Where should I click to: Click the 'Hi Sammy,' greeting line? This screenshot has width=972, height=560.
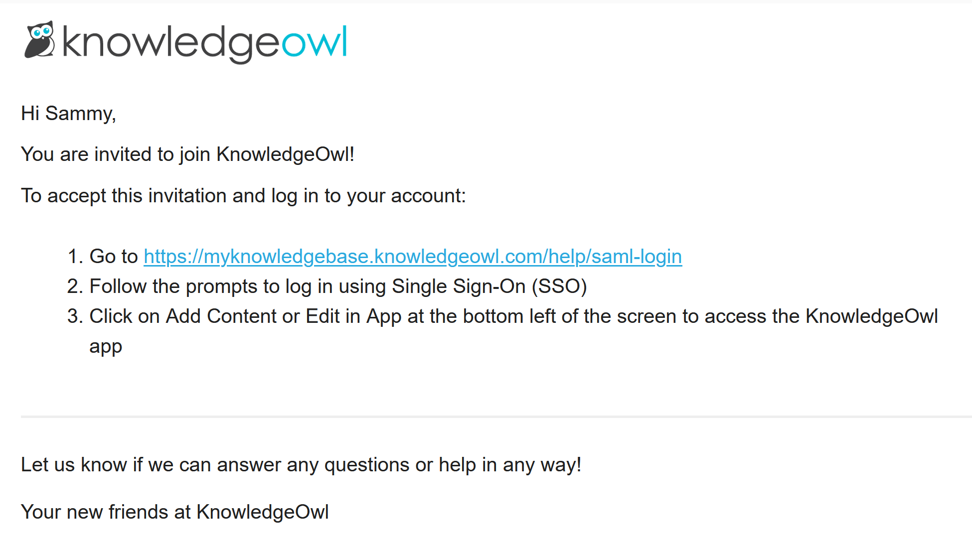click(x=68, y=114)
